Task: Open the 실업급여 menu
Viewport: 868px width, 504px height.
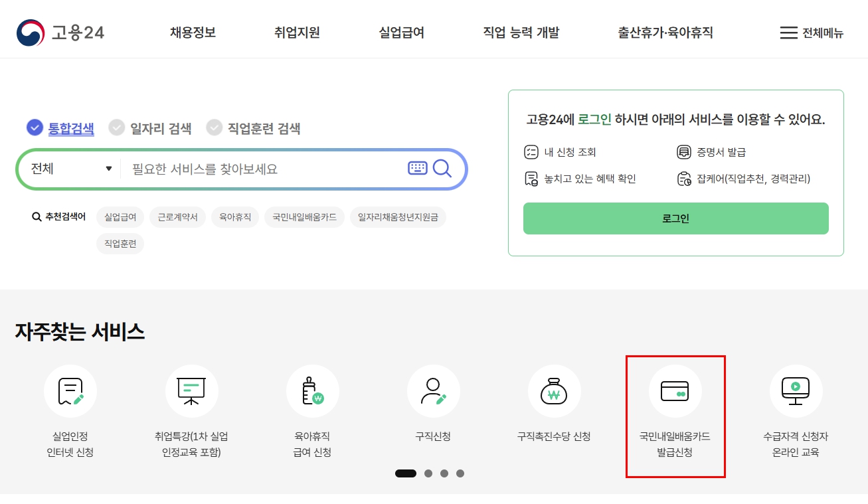Action: [x=401, y=33]
